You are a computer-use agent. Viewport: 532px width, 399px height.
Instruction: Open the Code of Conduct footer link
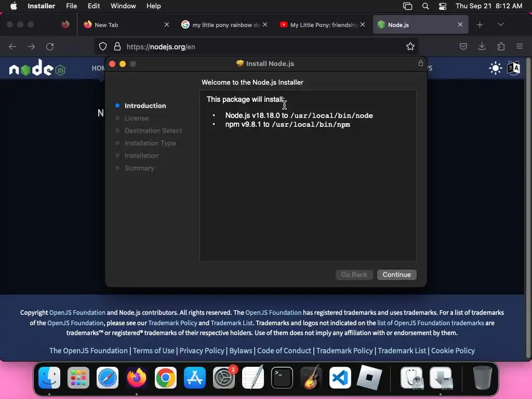[x=284, y=351]
